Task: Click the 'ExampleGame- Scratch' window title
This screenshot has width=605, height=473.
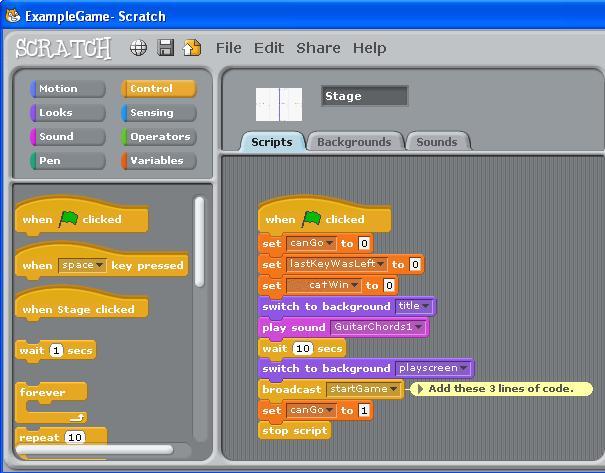Action: (x=95, y=16)
